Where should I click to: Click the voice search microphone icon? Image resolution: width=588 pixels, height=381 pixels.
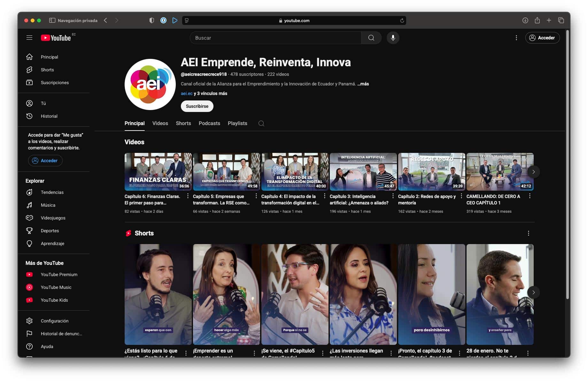pyautogui.click(x=393, y=38)
